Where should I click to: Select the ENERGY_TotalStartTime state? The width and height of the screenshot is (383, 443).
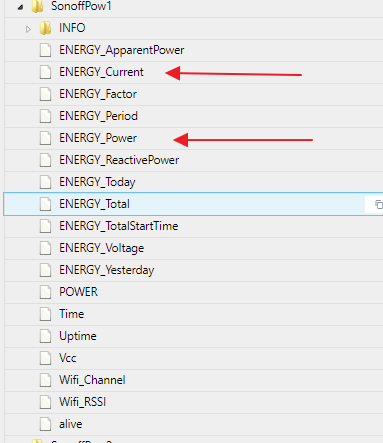pyautogui.click(x=119, y=226)
